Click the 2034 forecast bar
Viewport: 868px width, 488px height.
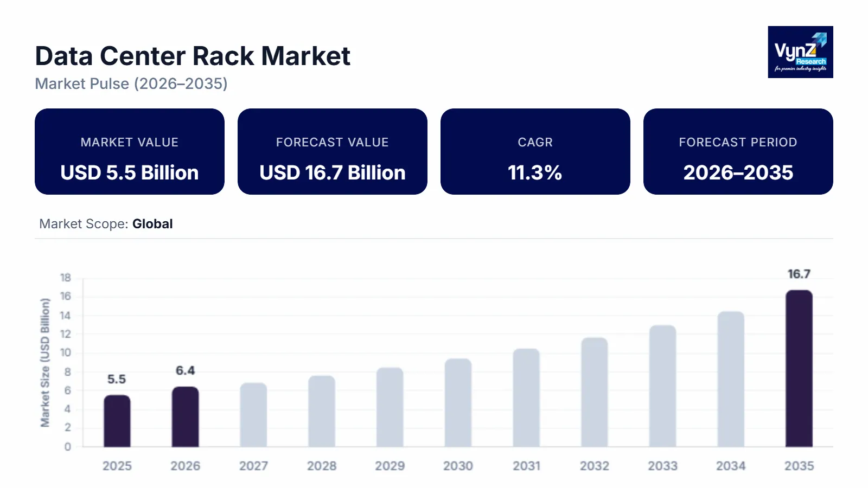click(731, 380)
